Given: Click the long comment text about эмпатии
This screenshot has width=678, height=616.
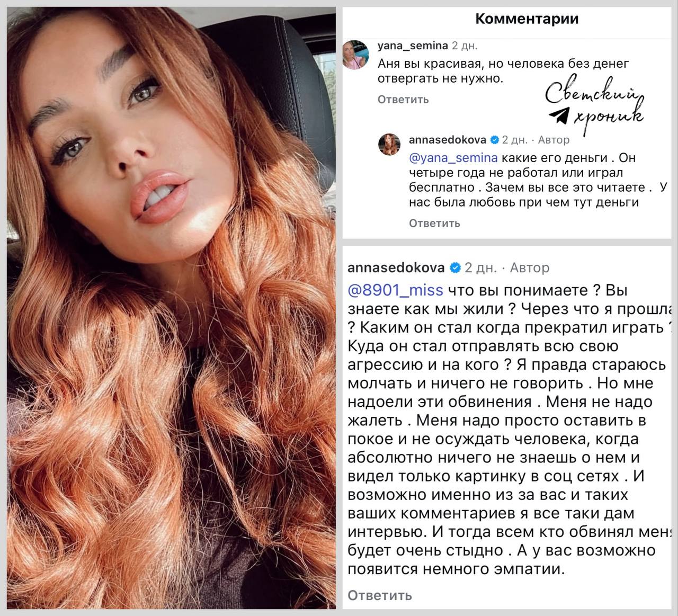Looking at the screenshot, I should (x=510, y=430).
